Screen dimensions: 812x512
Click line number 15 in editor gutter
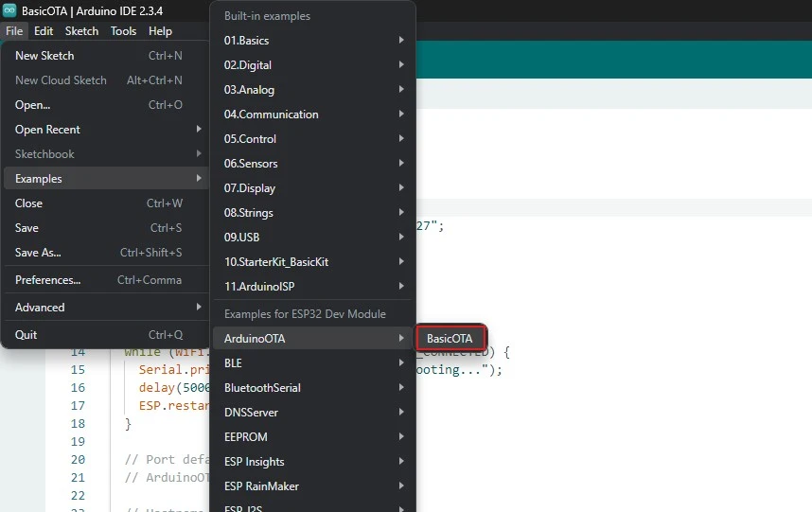(78, 370)
